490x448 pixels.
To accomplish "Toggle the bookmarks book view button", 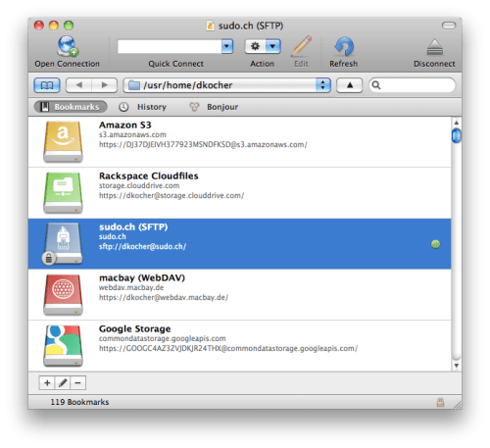I will pos(47,85).
